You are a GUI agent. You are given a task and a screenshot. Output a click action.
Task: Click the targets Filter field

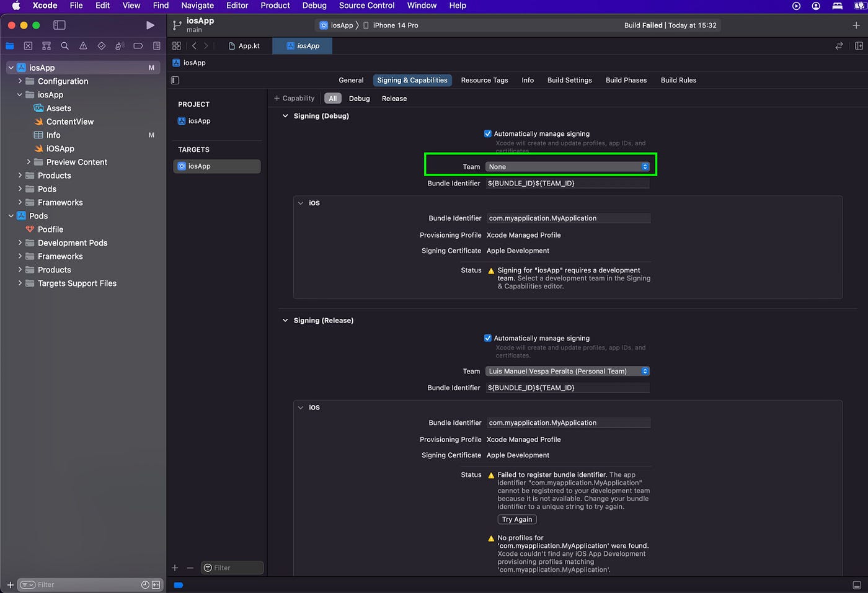point(232,568)
